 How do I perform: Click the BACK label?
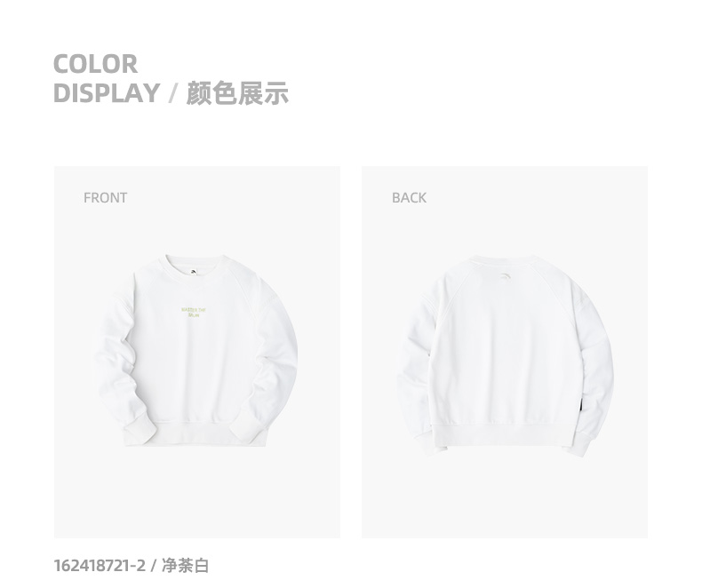[409, 198]
